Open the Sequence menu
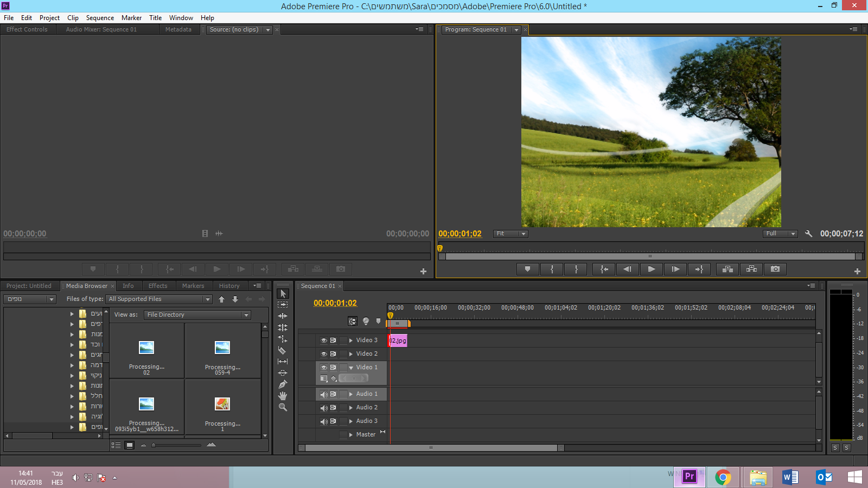The width and height of the screenshot is (868, 488). pos(100,18)
